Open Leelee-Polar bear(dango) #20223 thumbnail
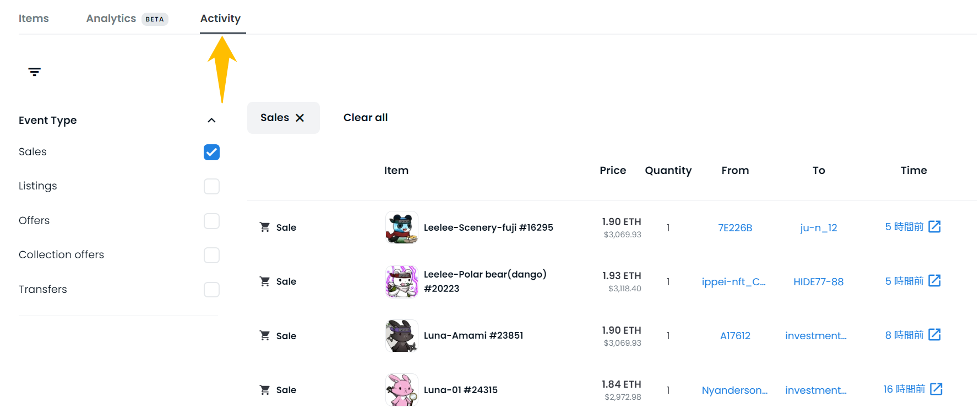 [x=402, y=281]
